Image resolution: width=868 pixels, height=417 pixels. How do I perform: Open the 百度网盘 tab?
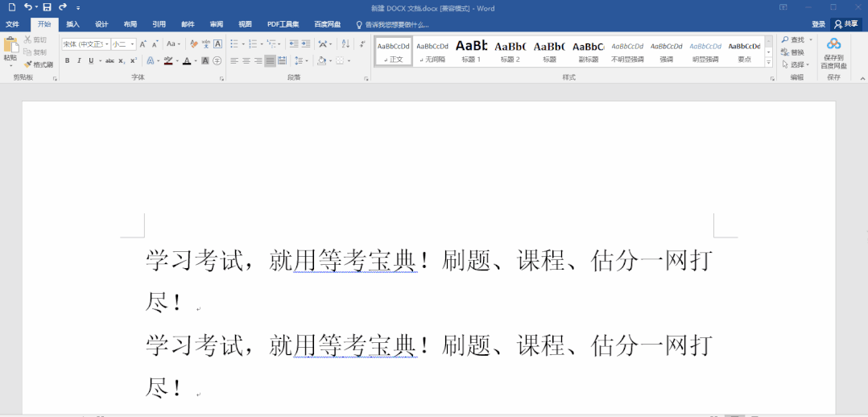click(327, 24)
